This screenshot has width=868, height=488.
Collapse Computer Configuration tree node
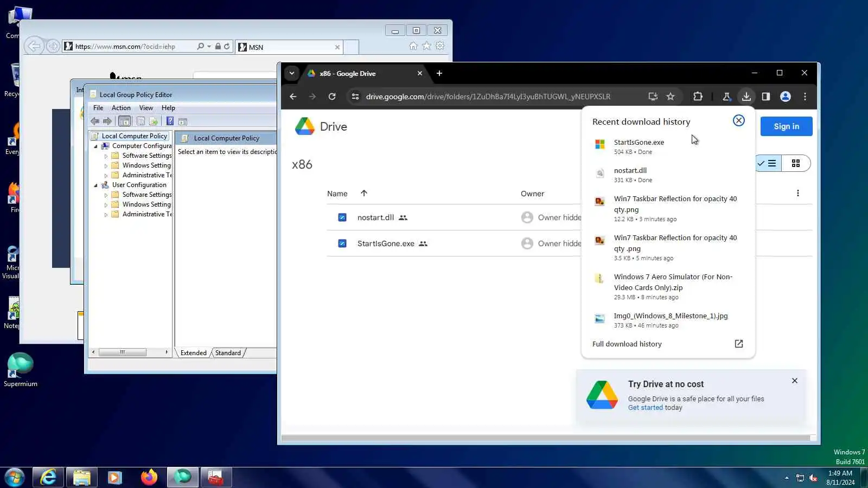pyautogui.click(x=96, y=146)
